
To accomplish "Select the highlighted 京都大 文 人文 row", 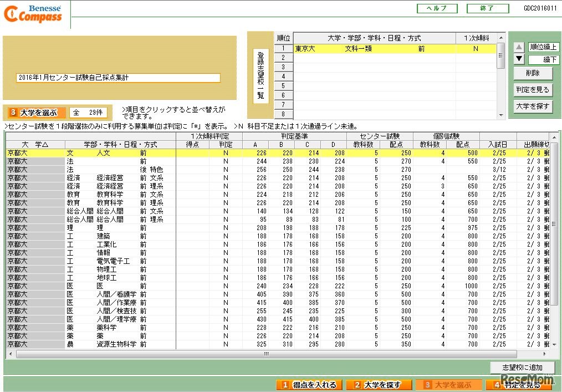I will coord(111,152).
